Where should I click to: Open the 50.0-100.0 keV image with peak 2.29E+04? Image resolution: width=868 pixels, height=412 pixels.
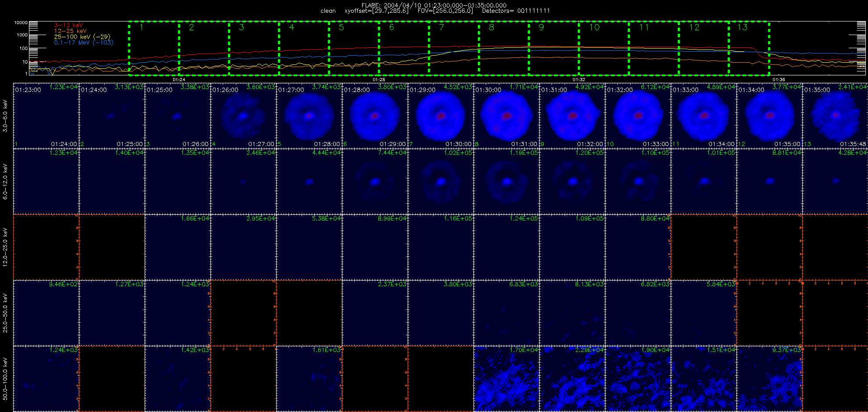[572, 379]
